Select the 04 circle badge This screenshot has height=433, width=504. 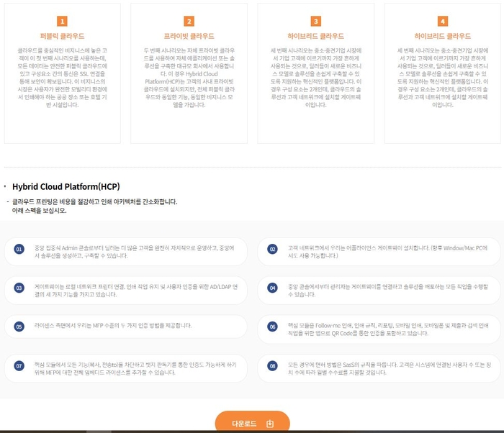(272, 288)
